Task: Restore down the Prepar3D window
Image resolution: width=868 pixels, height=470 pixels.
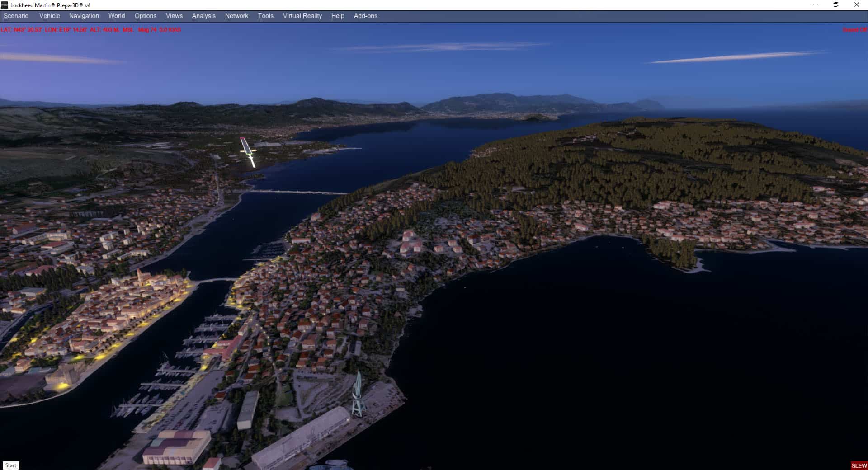Action: [x=836, y=5]
